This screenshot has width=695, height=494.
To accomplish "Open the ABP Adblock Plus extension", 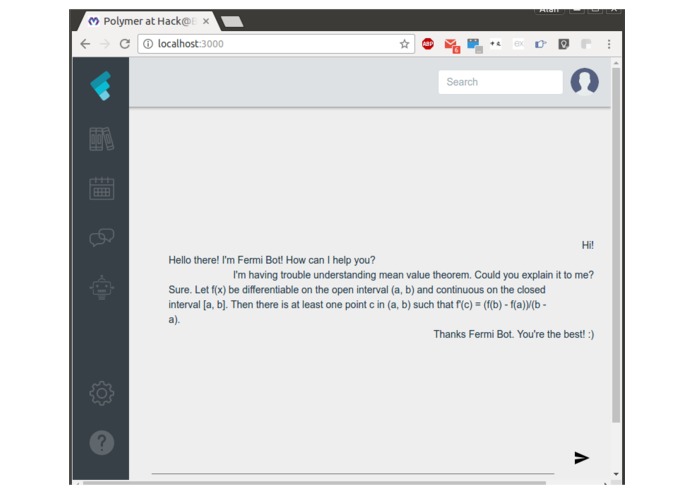I will click(x=428, y=44).
